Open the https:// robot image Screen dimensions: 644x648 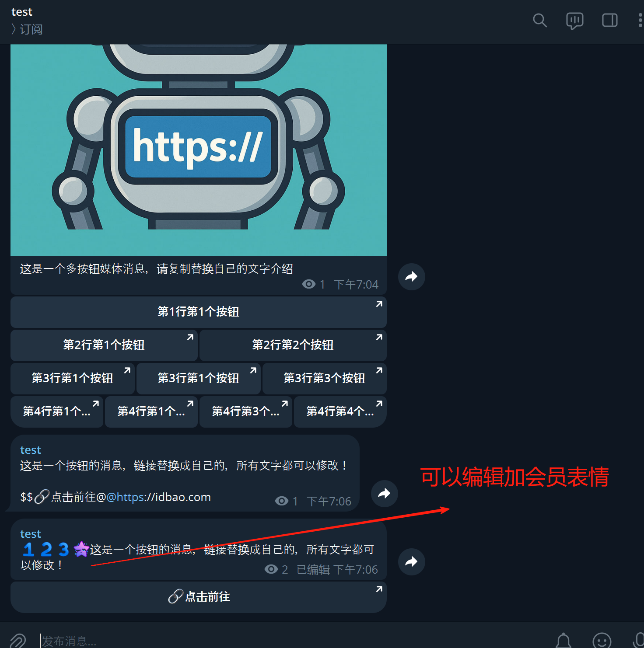[199, 150]
